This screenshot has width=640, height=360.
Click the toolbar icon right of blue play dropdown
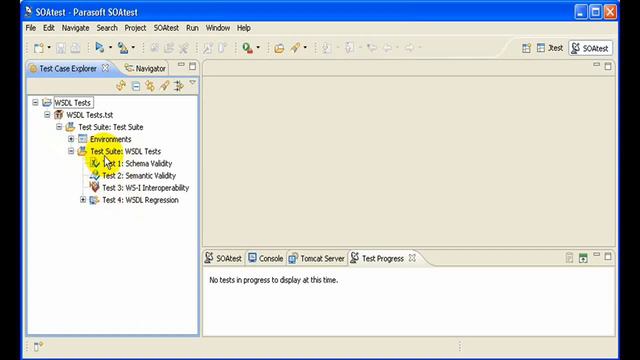122,48
